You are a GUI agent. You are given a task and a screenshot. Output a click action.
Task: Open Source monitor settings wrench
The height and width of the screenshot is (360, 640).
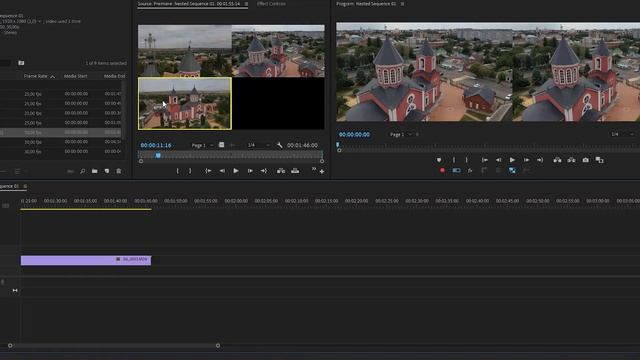click(x=280, y=145)
